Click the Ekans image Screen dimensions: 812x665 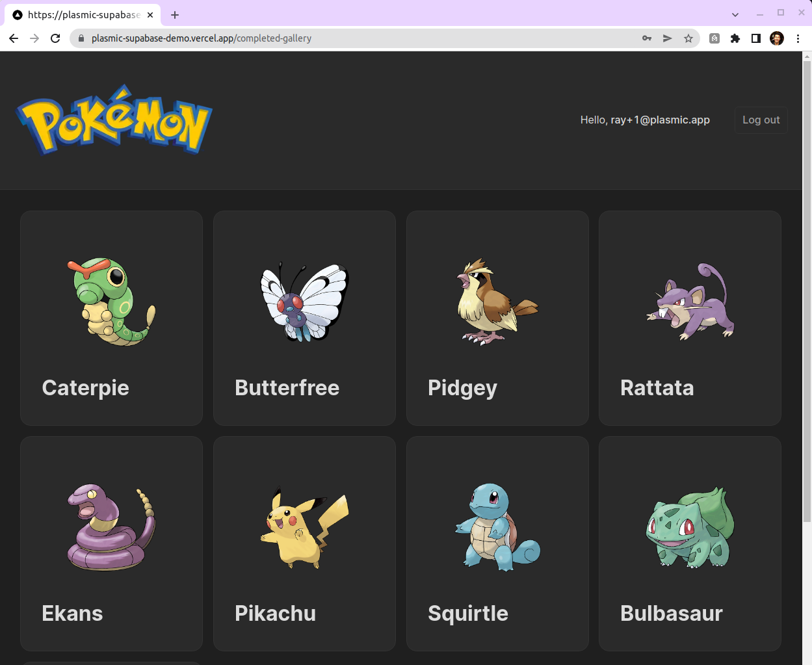pos(111,527)
